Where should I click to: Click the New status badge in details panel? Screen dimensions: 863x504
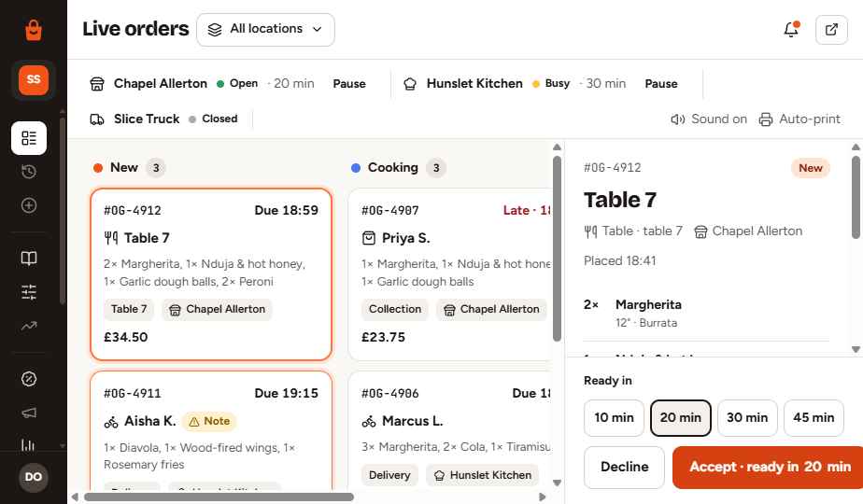(x=810, y=168)
